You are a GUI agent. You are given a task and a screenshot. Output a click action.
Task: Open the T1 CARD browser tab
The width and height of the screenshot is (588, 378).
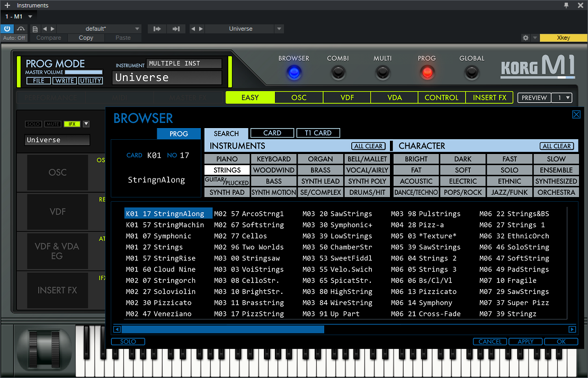click(318, 133)
